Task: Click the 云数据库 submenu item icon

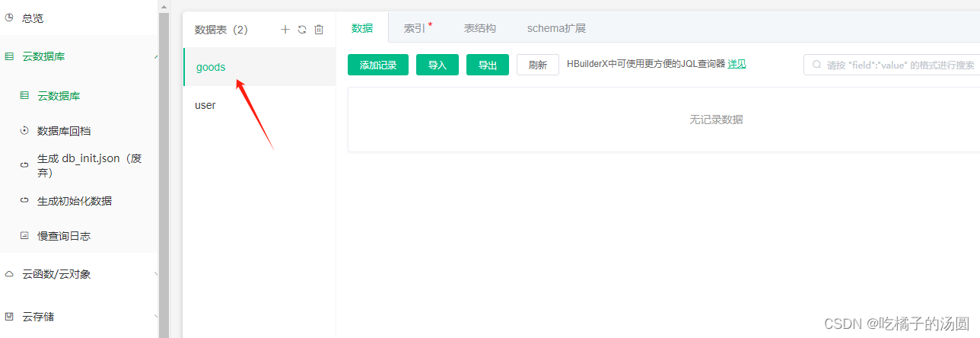Action: click(24, 95)
